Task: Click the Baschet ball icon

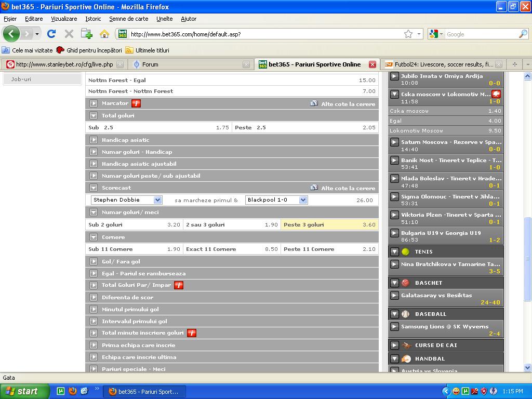Action: pyautogui.click(x=405, y=283)
